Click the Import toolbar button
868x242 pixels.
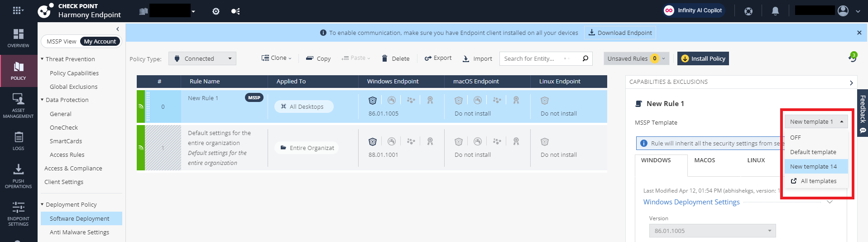(477, 58)
